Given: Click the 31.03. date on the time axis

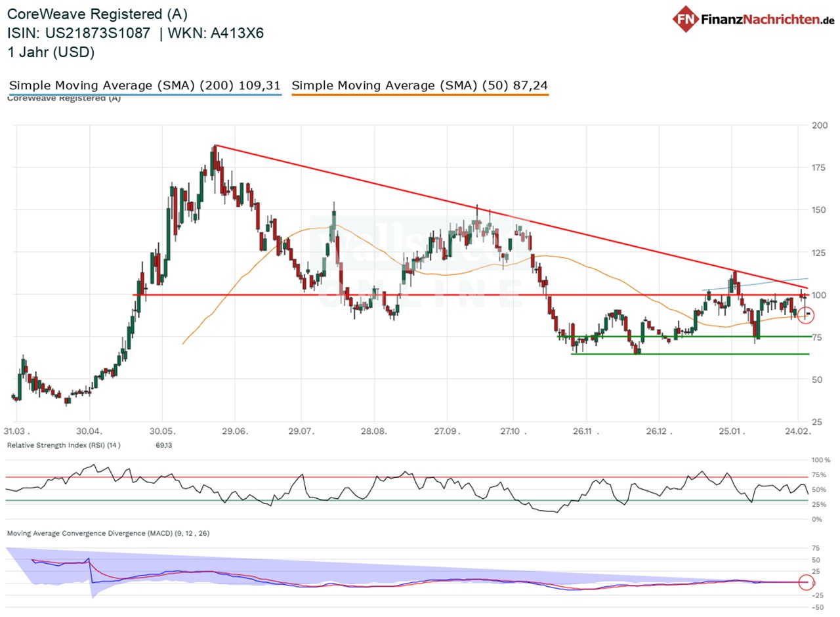Looking at the screenshot, I should [15, 432].
